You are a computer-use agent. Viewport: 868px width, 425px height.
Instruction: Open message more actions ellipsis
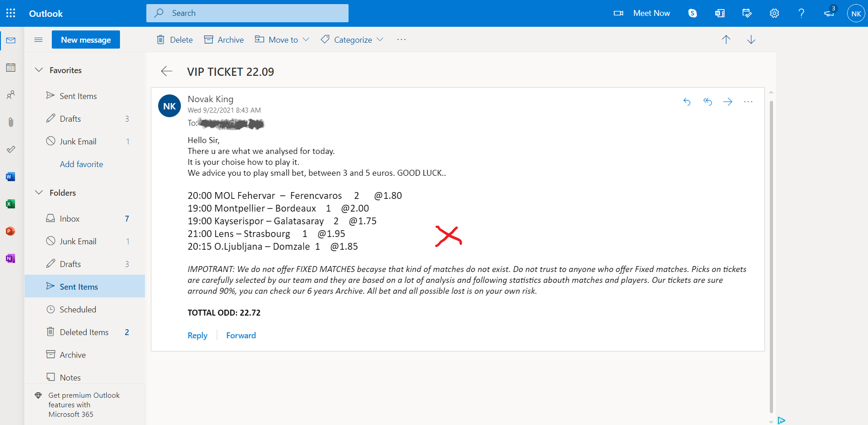pos(748,102)
